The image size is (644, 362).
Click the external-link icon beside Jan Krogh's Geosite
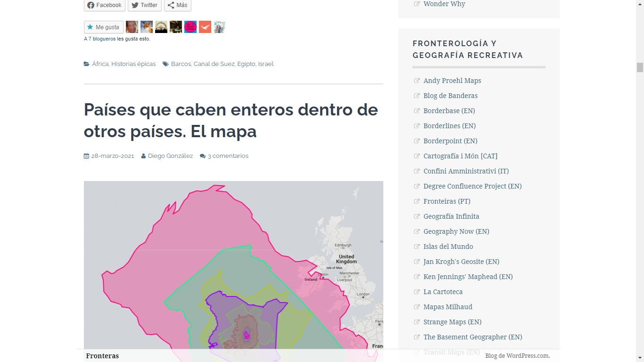417,262
